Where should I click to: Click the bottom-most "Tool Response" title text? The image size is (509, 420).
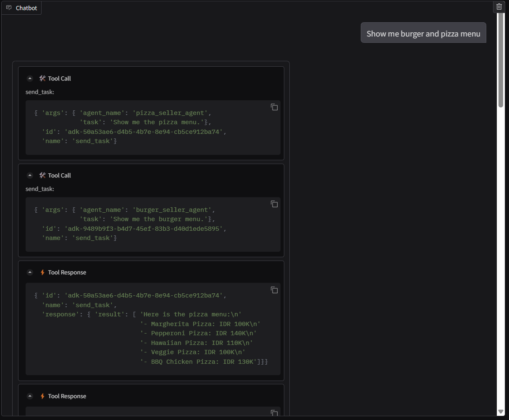[67, 396]
